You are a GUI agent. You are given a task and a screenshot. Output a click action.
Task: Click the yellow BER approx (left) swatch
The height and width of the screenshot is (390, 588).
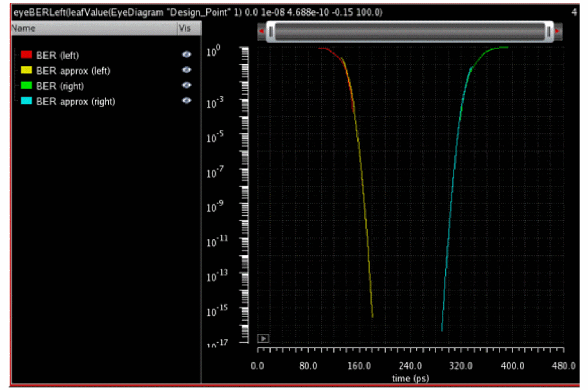[26, 70]
